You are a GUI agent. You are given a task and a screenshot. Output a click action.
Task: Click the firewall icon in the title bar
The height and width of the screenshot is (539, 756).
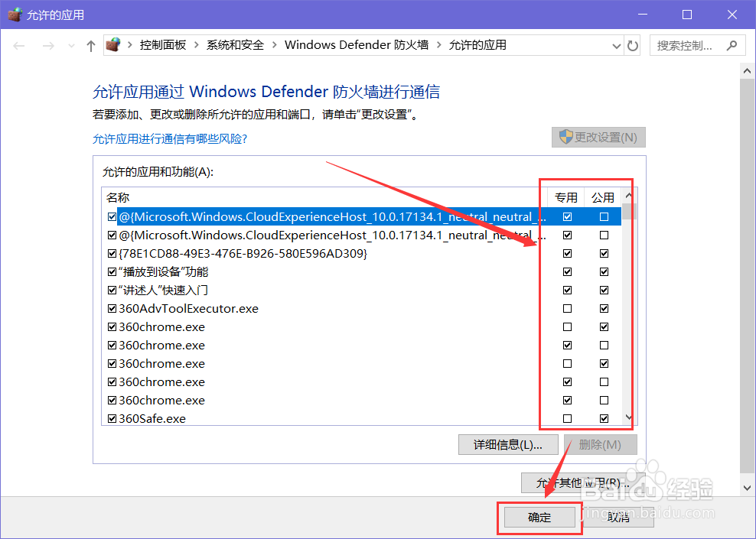(15, 15)
